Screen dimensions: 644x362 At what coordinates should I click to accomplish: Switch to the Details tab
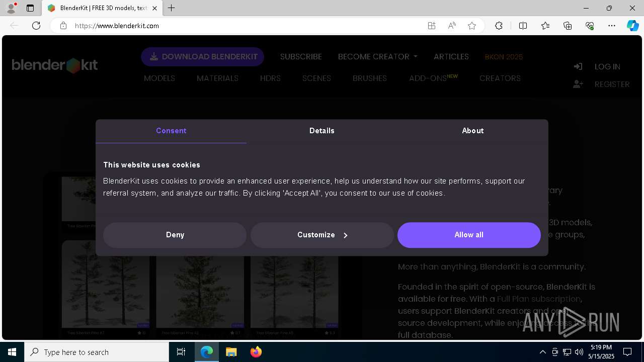tap(322, 131)
